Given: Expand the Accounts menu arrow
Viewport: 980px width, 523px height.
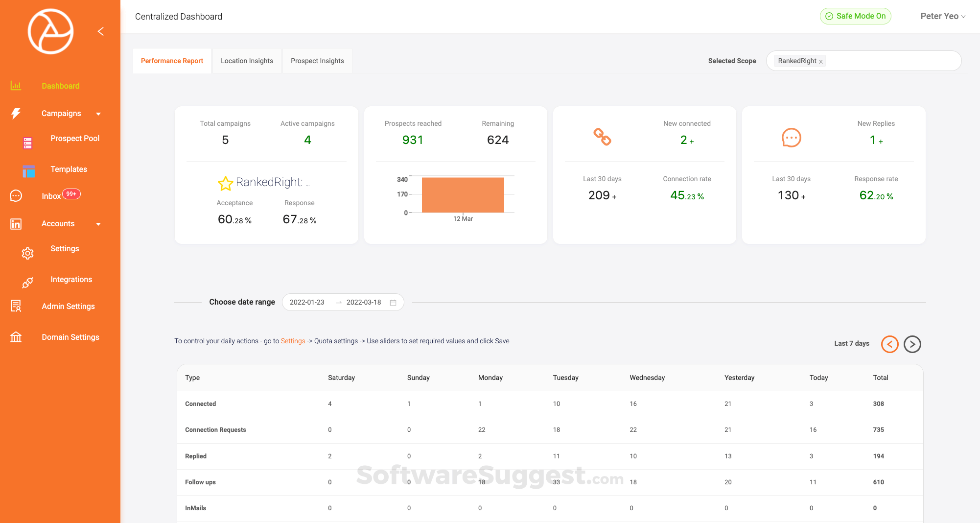Looking at the screenshot, I should tap(98, 224).
